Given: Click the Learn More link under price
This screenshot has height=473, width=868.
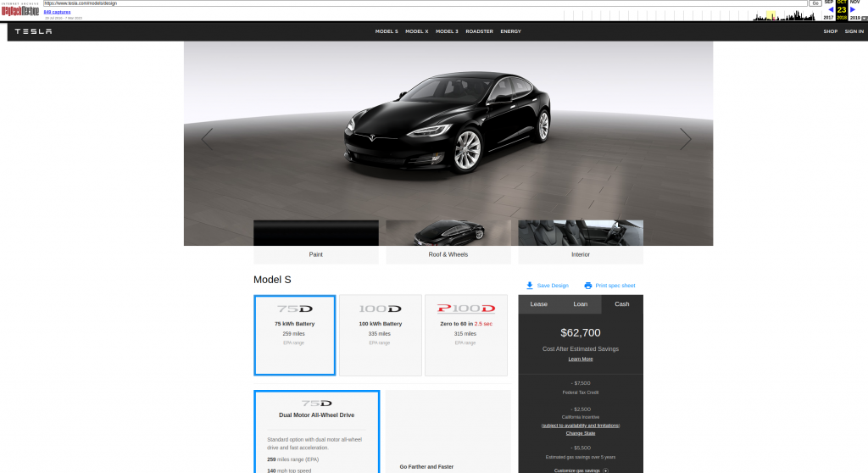Looking at the screenshot, I should [x=581, y=359].
